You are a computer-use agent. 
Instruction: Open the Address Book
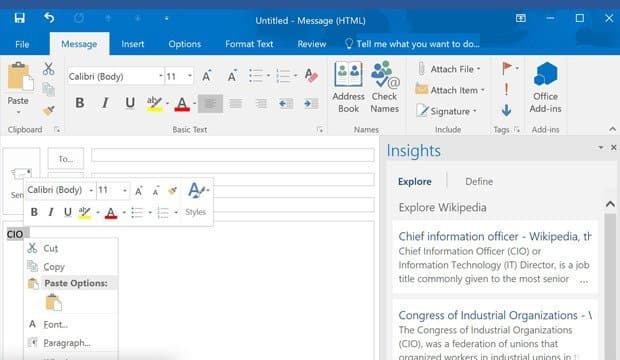click(x=348, y=87)
